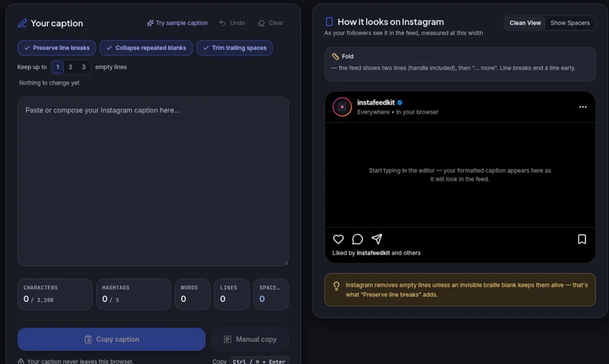
Task: Click the share paper-plane icon
Action: click(x=377, y=239)
